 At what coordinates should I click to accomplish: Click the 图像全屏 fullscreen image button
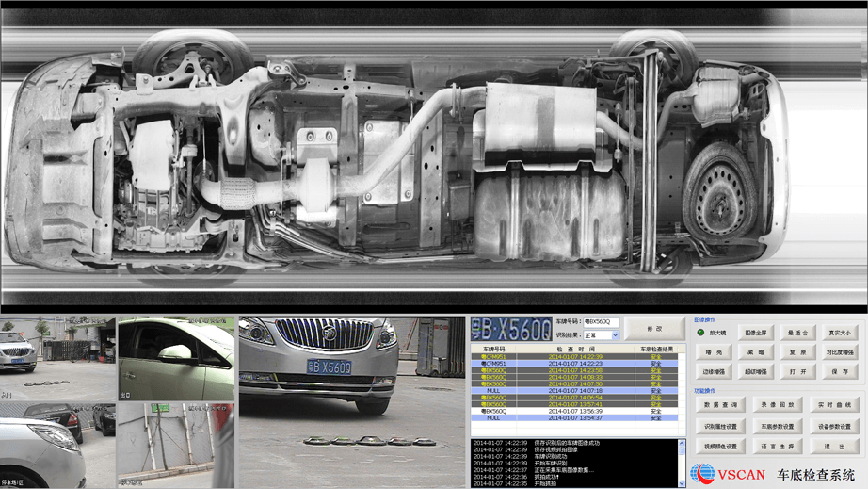[755, 333]
